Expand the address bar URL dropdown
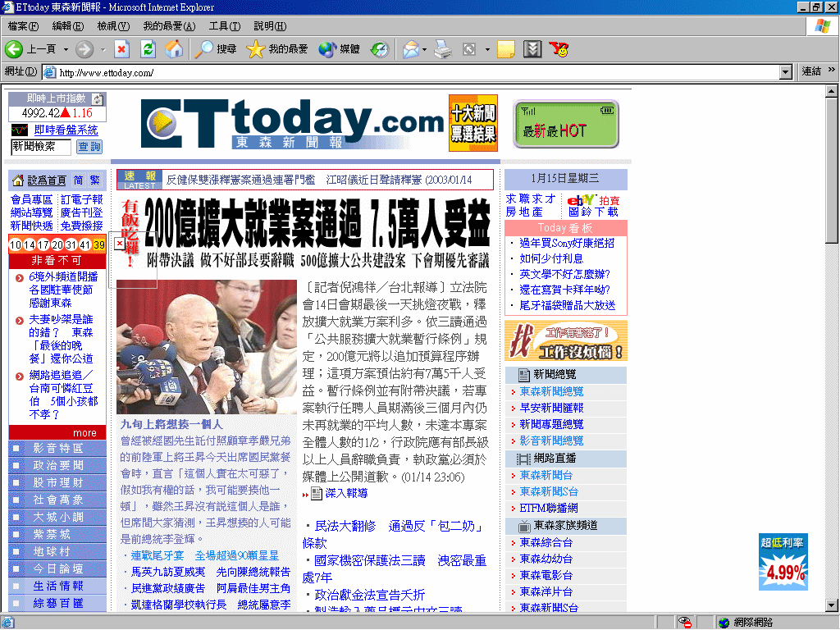The height and width of the screenshot is (630, 840). pyautogui.click(x=785, y=72)
